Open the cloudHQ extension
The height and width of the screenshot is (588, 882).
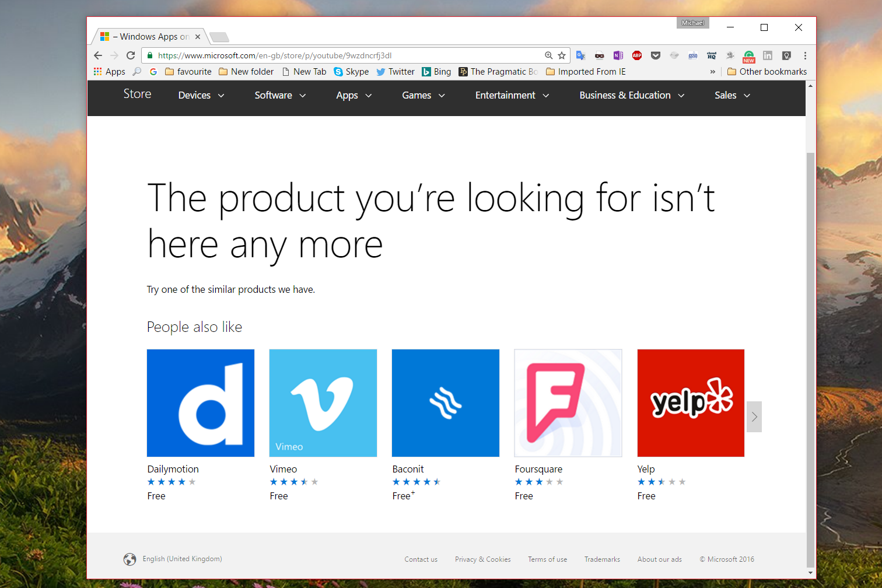pyautogui.click(x=712, y=55)
